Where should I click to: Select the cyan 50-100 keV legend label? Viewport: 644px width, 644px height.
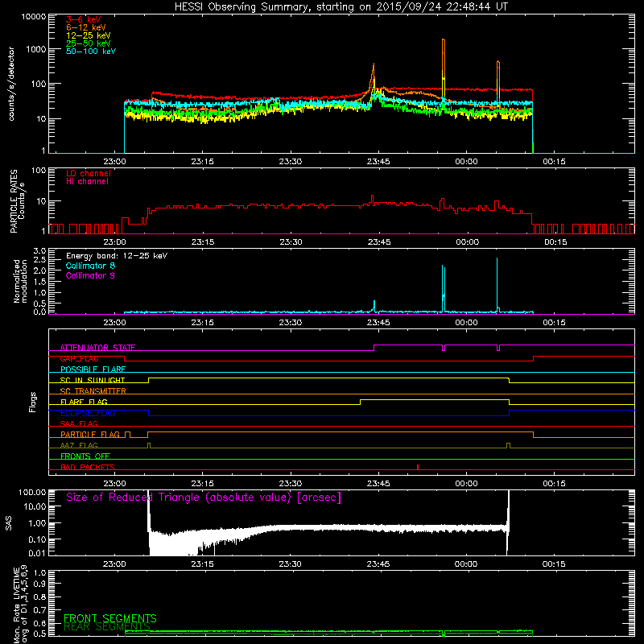[91, 52]
